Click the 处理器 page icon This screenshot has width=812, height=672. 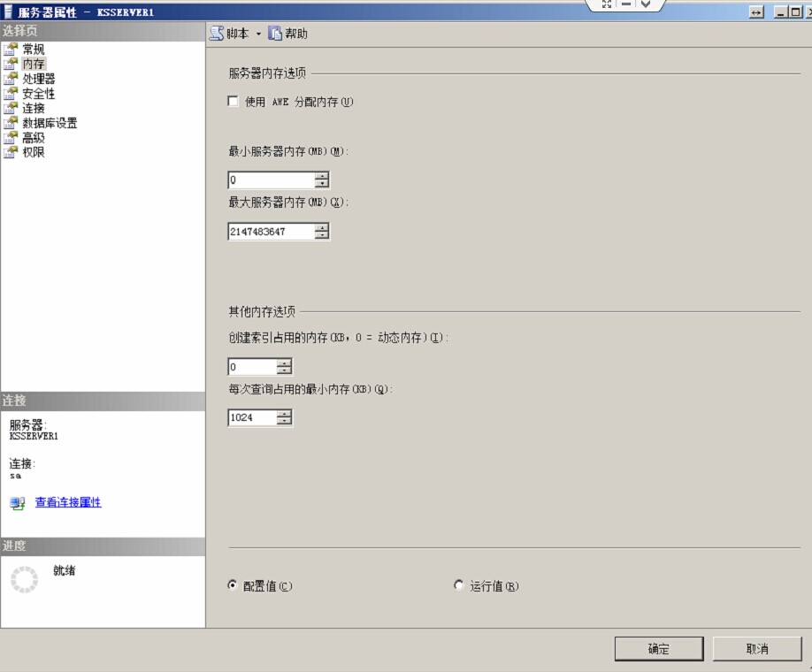pos(11,79)
